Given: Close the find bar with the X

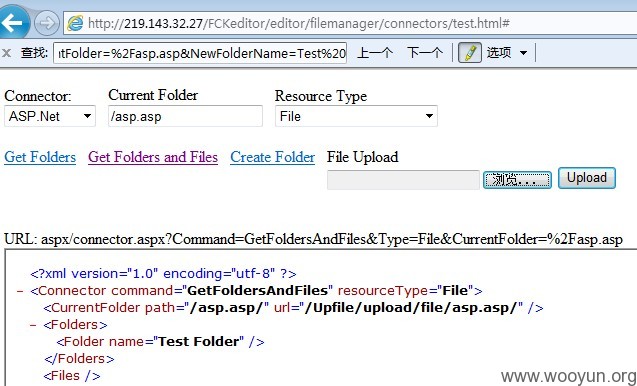Looking at the screenshot, I should click(x=6, y=53).
